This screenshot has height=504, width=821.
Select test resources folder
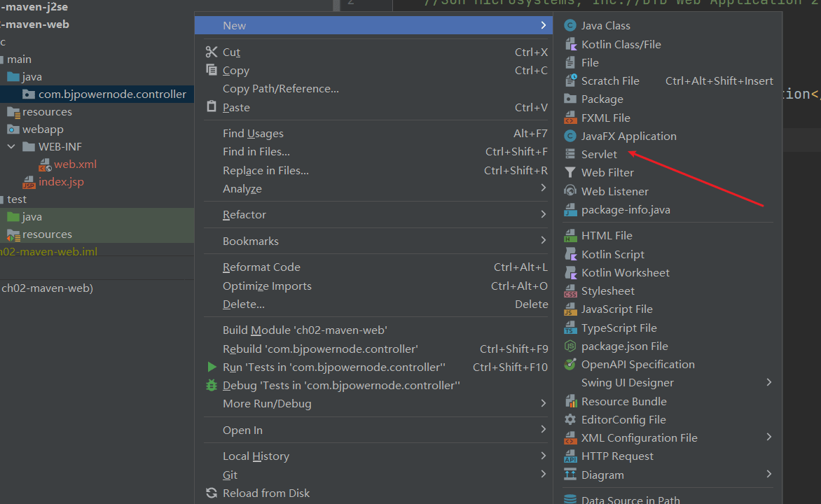(47, 234)
